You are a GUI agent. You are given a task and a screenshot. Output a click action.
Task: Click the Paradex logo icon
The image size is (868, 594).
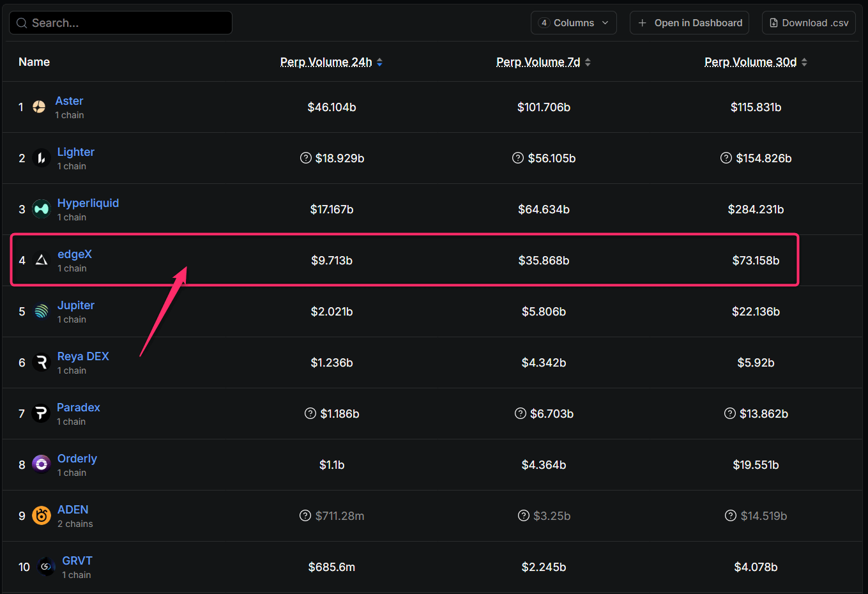[x=41, y=413]
